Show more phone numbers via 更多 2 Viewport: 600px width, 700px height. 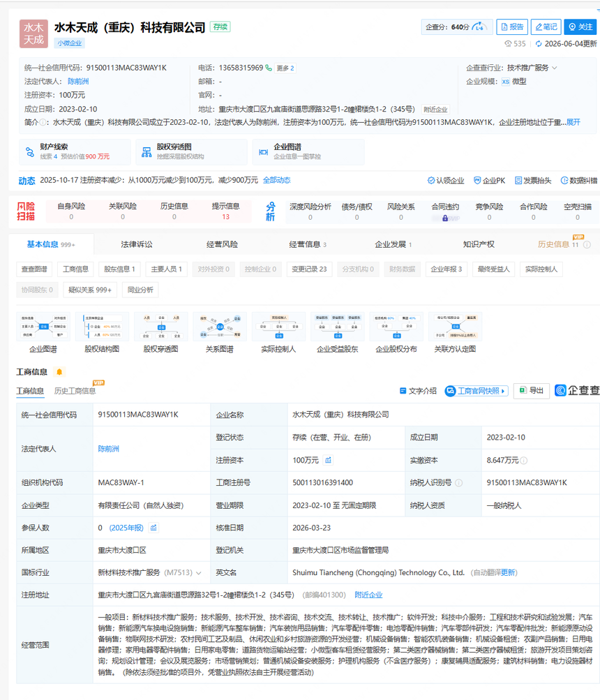tap(285, 68)
